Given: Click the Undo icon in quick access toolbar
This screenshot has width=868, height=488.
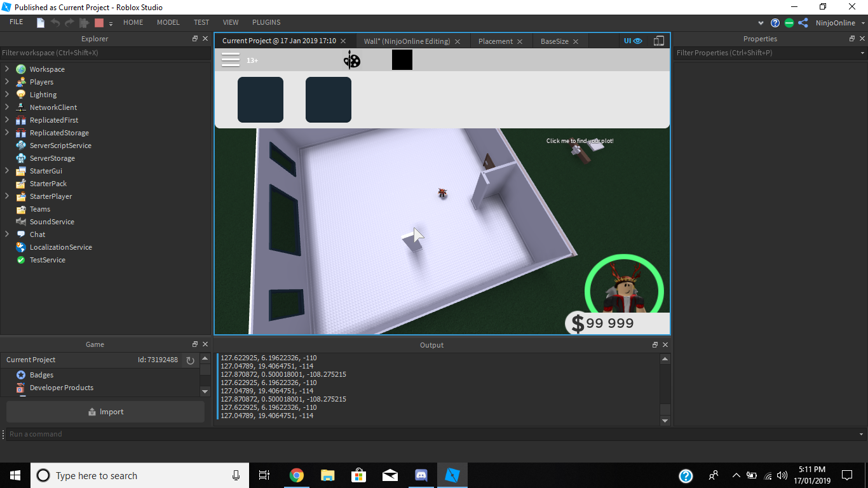Looking at the screenshot, I should point(55,22).
